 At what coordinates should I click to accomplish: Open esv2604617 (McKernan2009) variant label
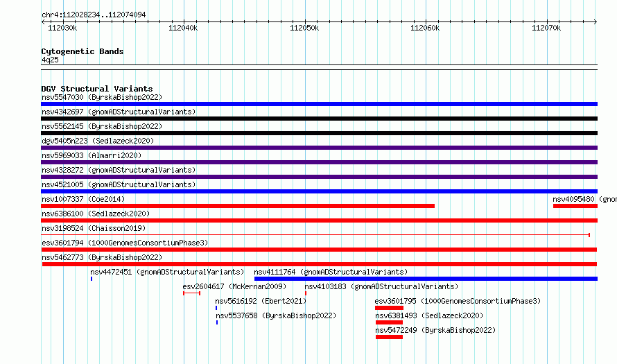[x=234, y=286]
